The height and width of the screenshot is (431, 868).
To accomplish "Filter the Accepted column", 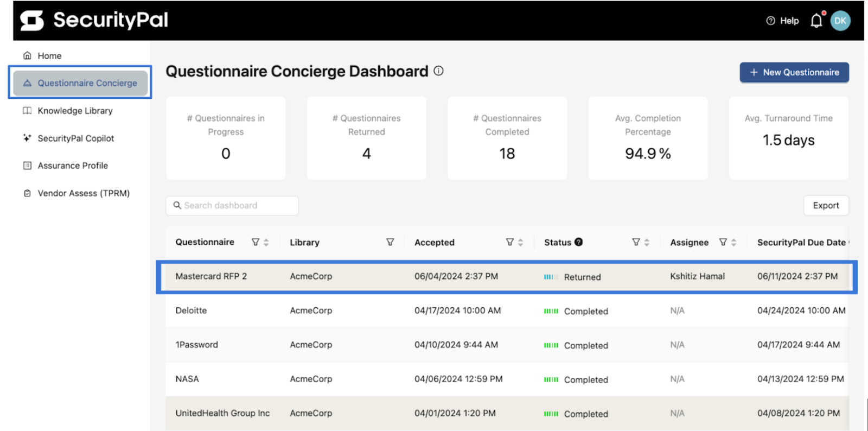I will click(510, 242).
